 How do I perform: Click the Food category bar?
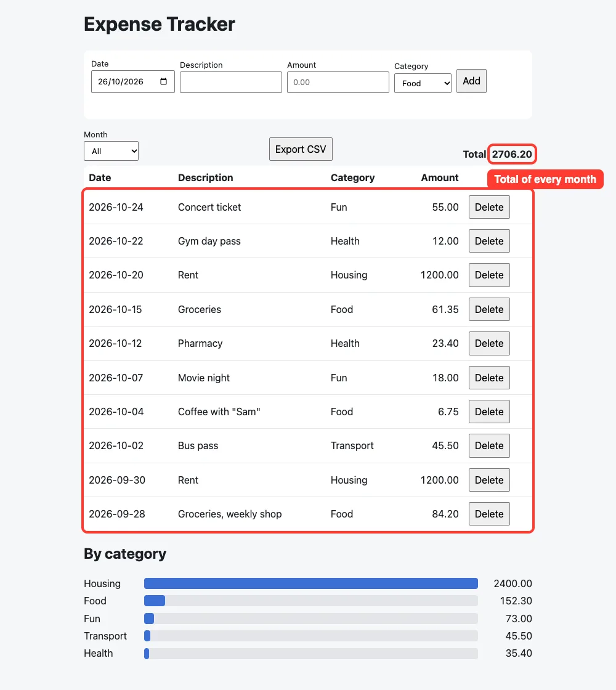(311, 601)
